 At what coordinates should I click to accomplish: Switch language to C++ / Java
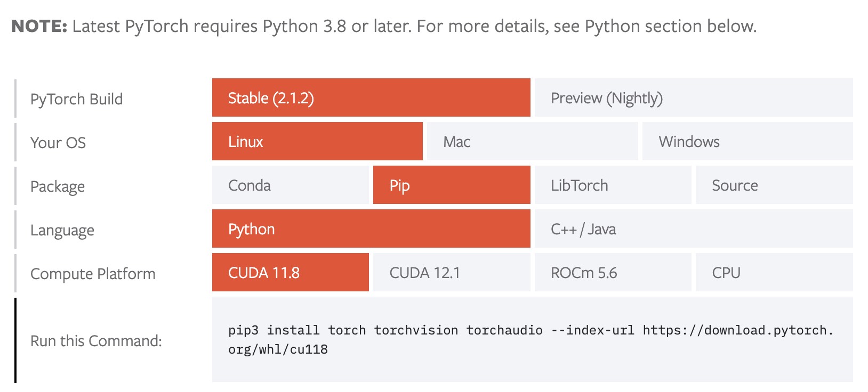coord(694,228)
